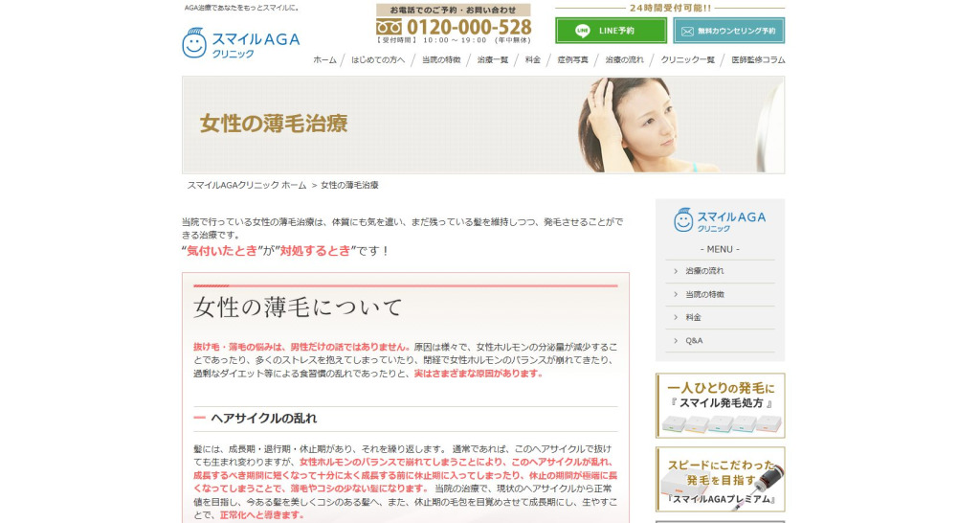Click the chevron beside 当院の特徴 in sidebar
980x523 pixels.
[x=676, y=294]
